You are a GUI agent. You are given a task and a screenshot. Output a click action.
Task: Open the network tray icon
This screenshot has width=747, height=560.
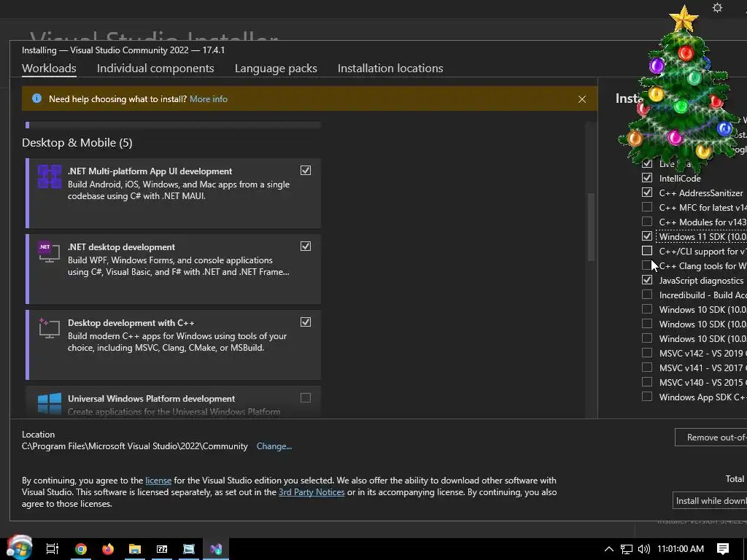627,549
